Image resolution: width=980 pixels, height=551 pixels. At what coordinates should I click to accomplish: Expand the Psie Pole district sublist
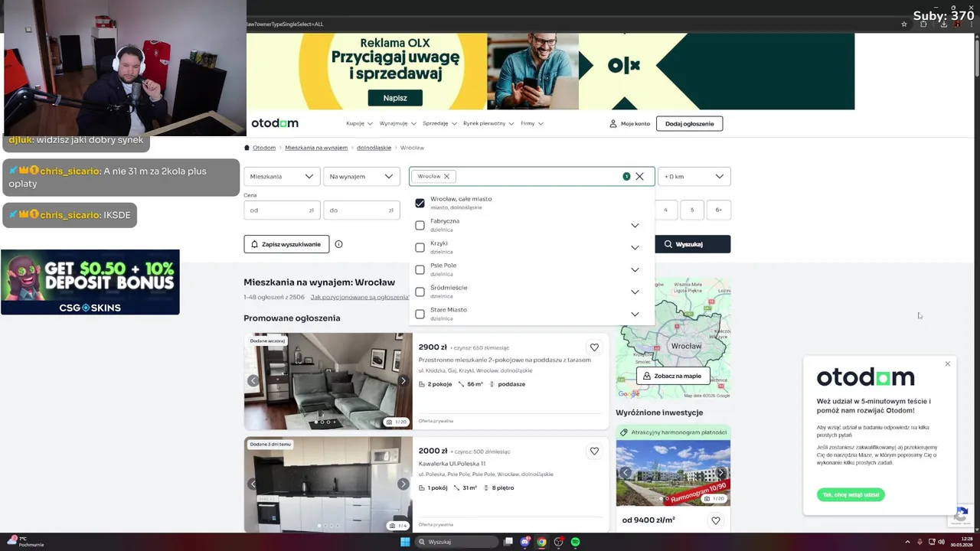635,269
